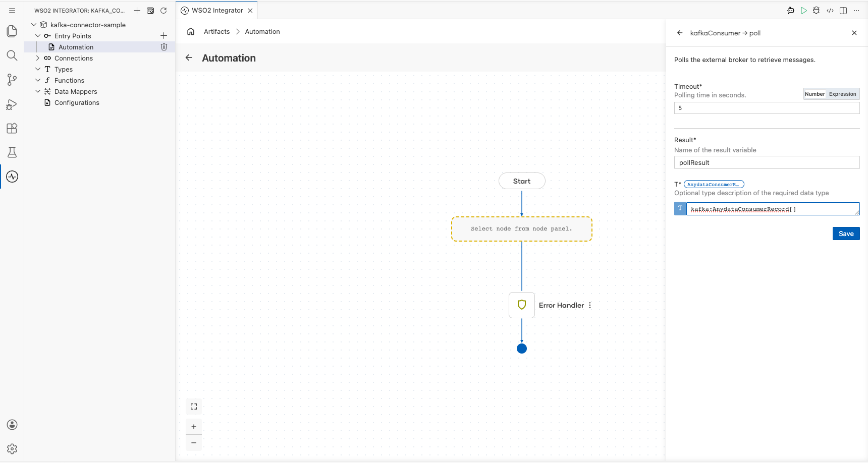Viewport: 868px width, 463px height.
Task: Expand the Connections tree node
Action: click(38, 58)
